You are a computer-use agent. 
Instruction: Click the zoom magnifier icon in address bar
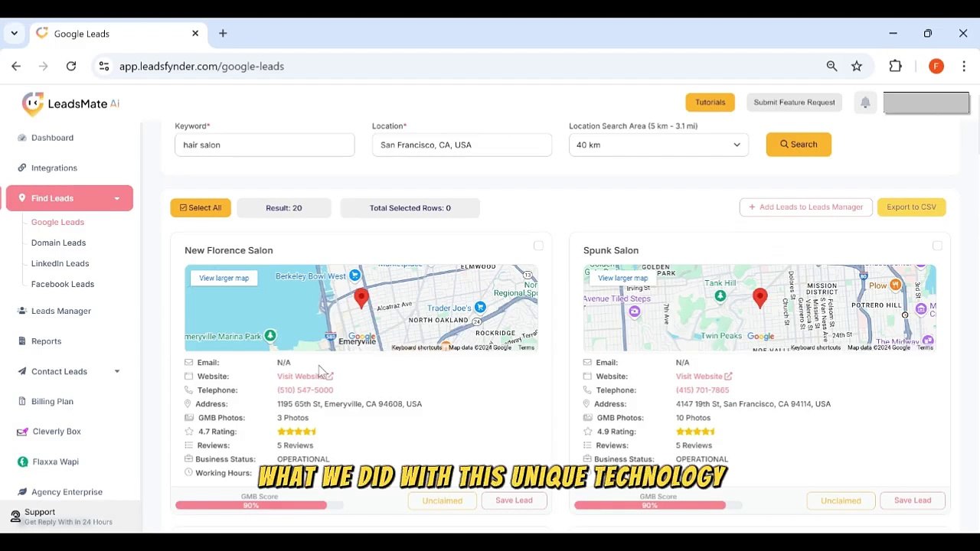831,67
